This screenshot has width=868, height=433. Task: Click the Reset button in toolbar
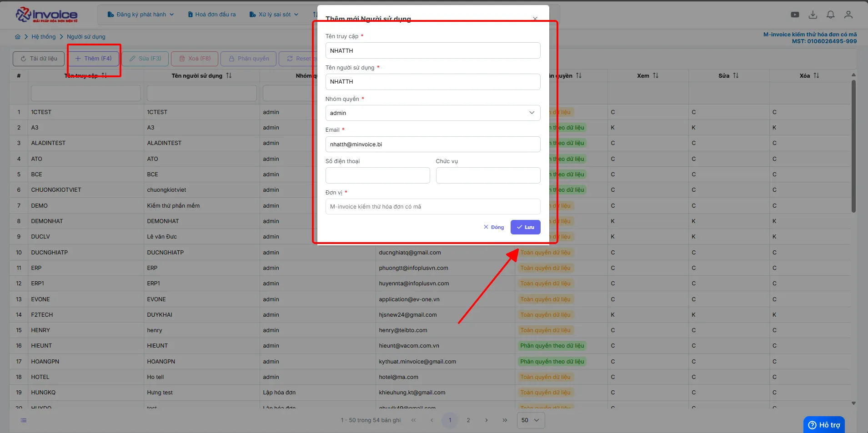[x=298, y=59]
